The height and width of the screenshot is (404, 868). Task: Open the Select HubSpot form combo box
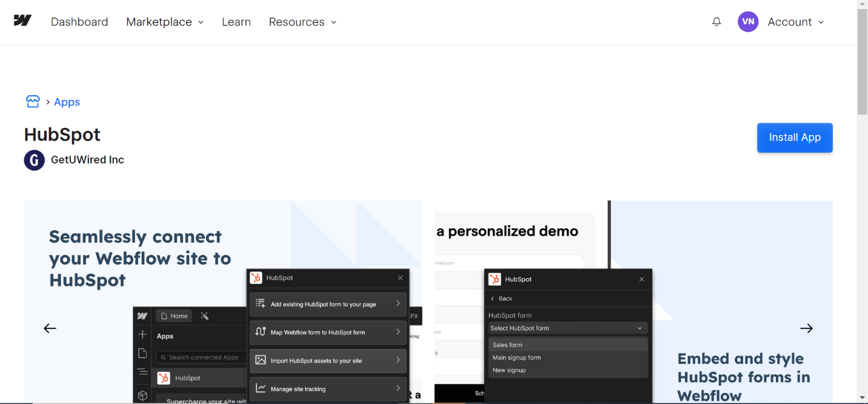click(x=568, y=328)
